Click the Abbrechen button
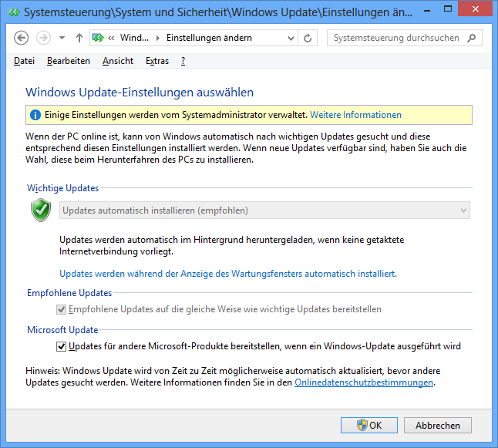The image size is (498, 448). 438,425
